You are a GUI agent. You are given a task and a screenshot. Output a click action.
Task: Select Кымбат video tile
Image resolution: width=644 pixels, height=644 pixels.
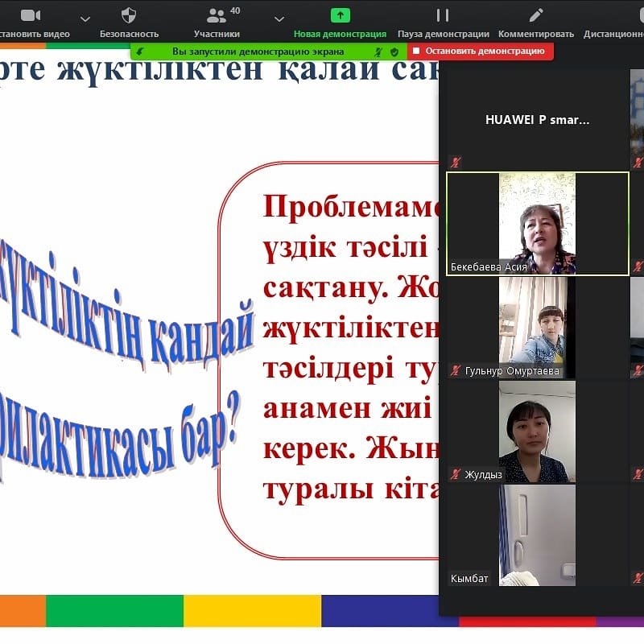[537, 535]
